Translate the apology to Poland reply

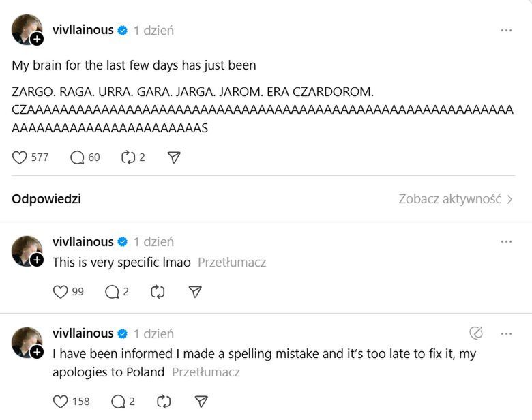[x=206, y=372]
